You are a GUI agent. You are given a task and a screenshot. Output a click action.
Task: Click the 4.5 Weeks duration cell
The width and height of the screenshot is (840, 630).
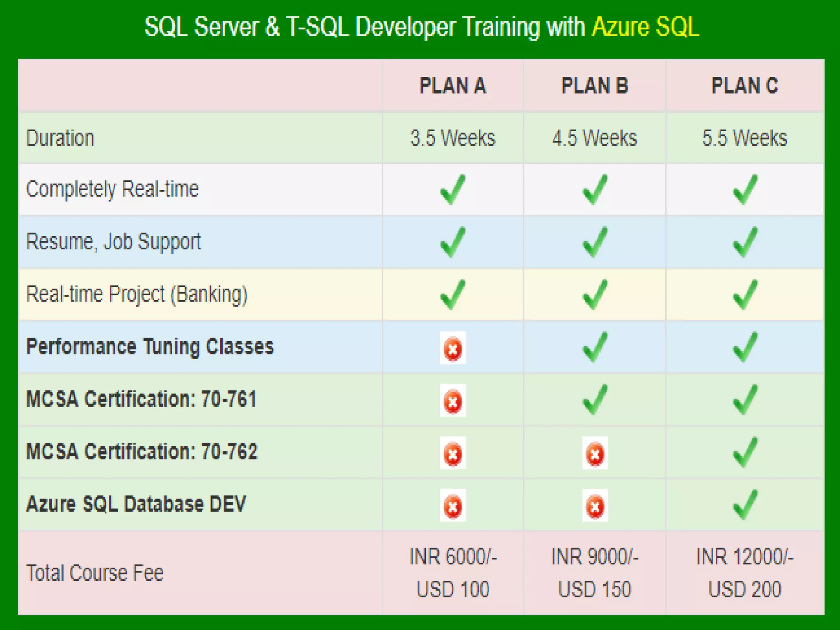coord(595,138)
